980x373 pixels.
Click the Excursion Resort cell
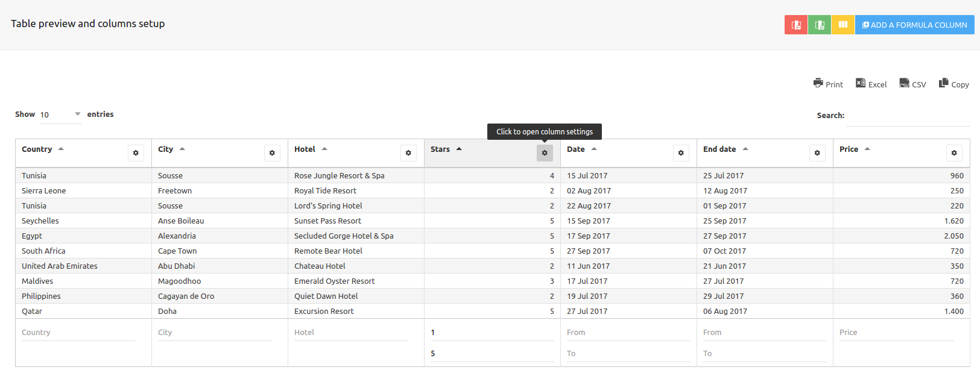(356, 311)
